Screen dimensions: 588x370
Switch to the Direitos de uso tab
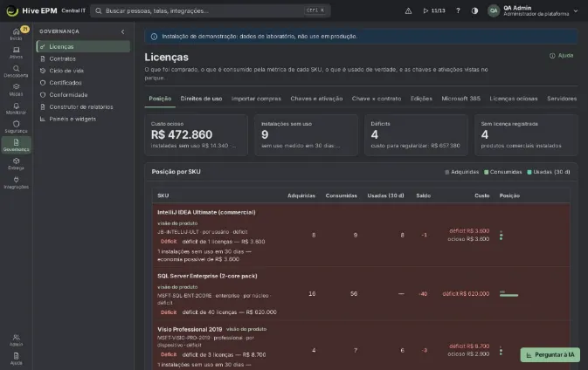(201, 99)
